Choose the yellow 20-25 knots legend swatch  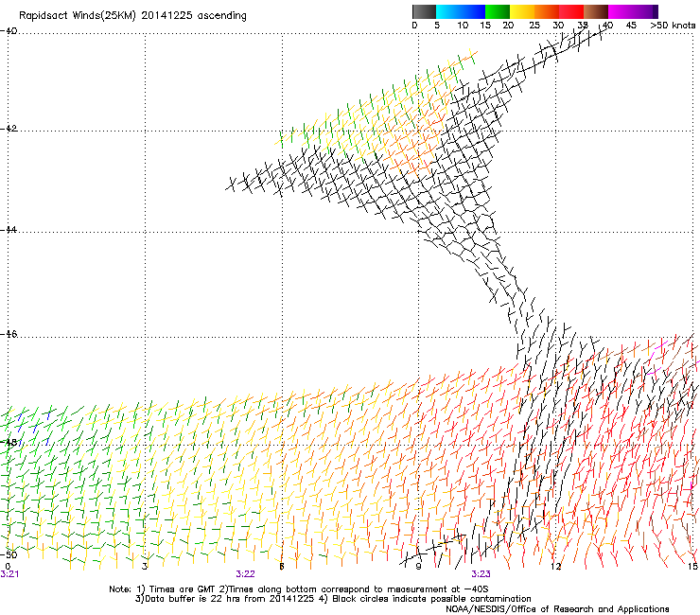(522, 11)
